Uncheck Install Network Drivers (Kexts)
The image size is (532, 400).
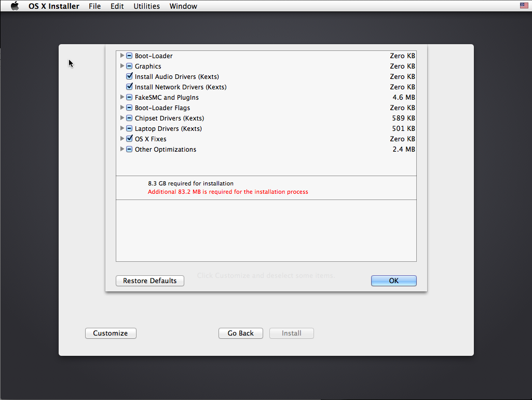[129, 87]
